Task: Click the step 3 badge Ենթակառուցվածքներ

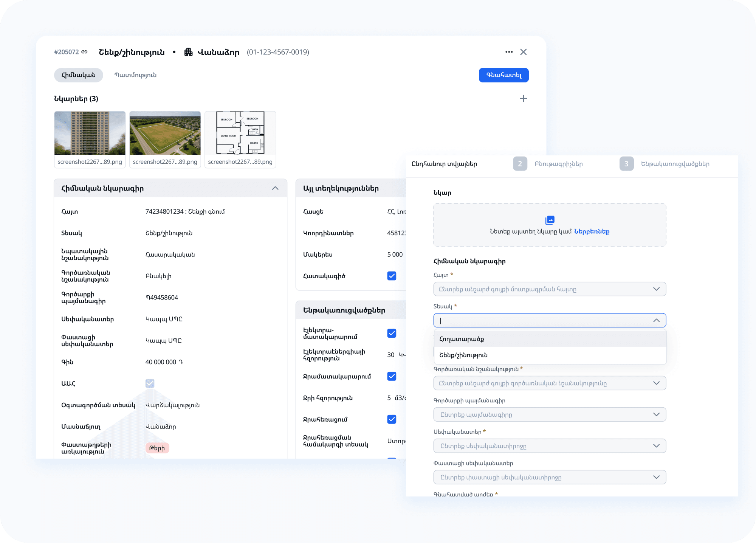Action: [x=626, y=164]
